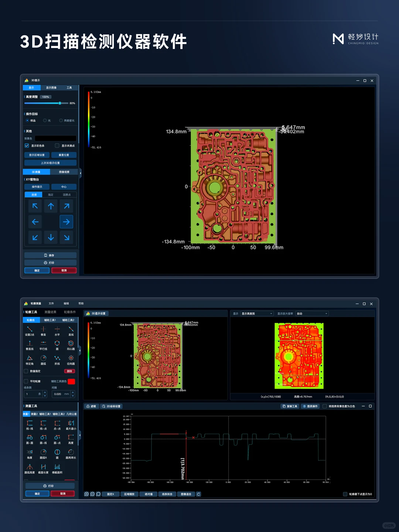
Task: Open the red 辅助工具颜色 swatch
Action: (x=71, y=381)
